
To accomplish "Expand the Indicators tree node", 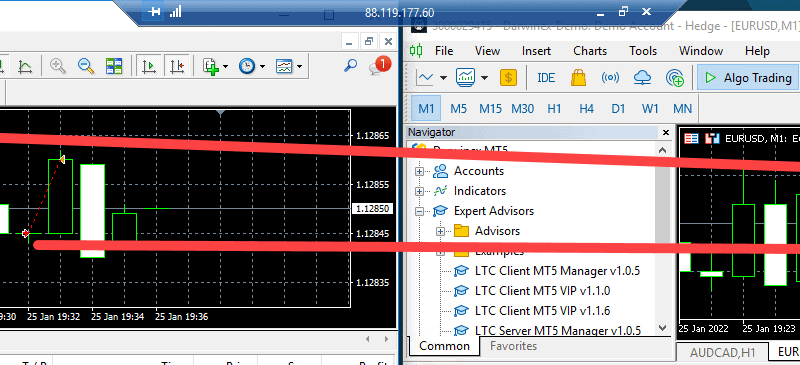I will point(419,191).
